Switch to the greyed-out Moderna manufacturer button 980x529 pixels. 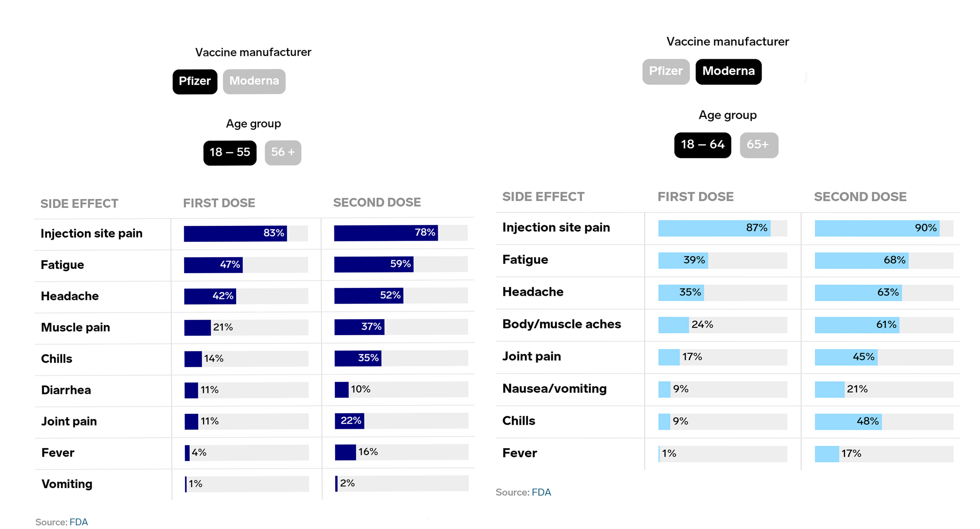pyautogui.click(x=254, y=82)
